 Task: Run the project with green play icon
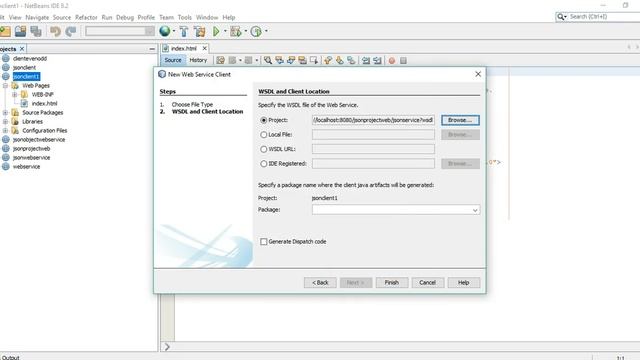click(x=216, y=31)
